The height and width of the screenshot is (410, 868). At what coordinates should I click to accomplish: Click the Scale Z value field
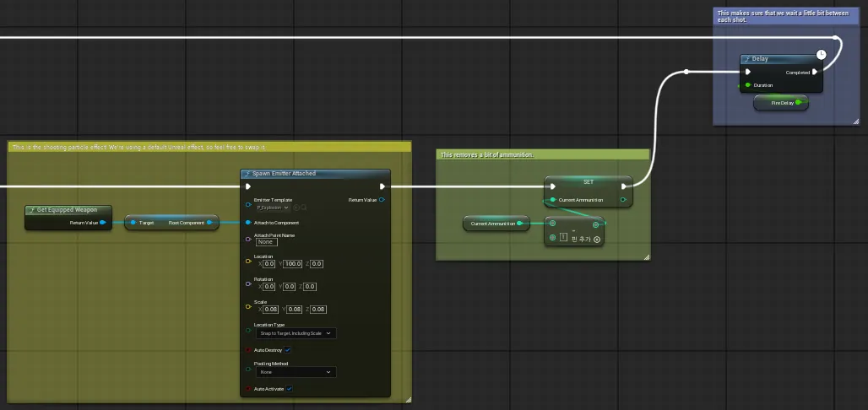[x=318, y=310]
